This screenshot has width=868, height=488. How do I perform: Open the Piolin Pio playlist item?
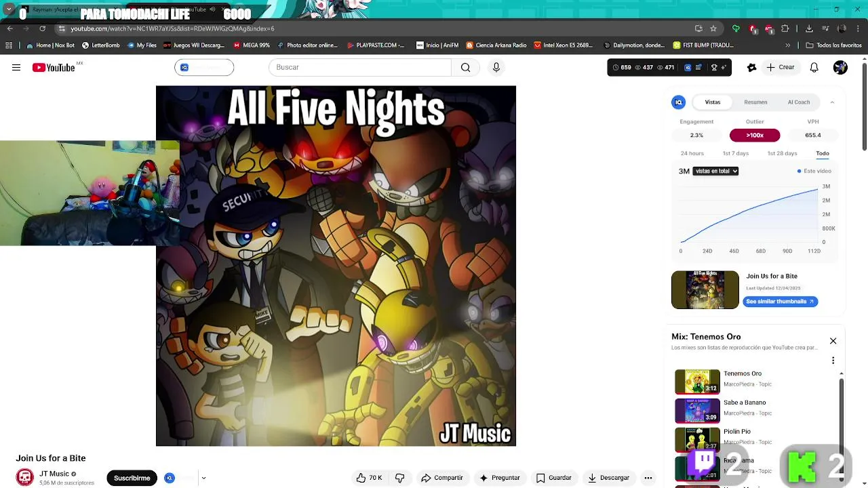[756, 439]
